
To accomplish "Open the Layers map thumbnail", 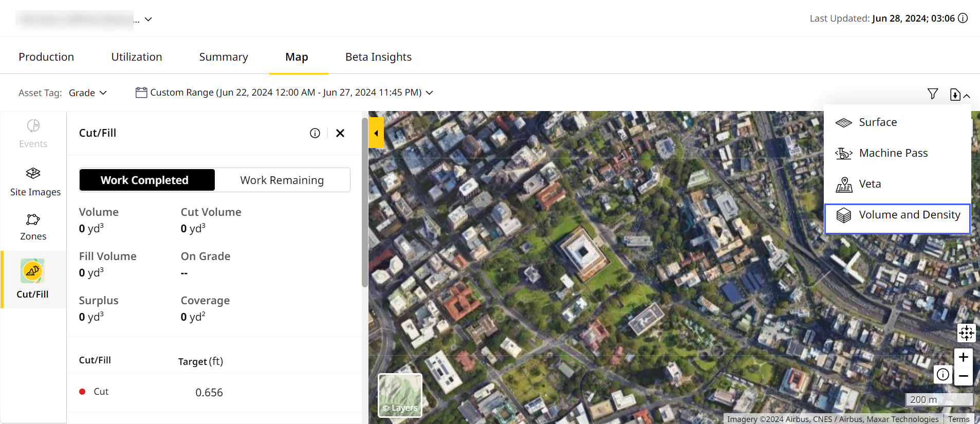I will click(400, 395).
